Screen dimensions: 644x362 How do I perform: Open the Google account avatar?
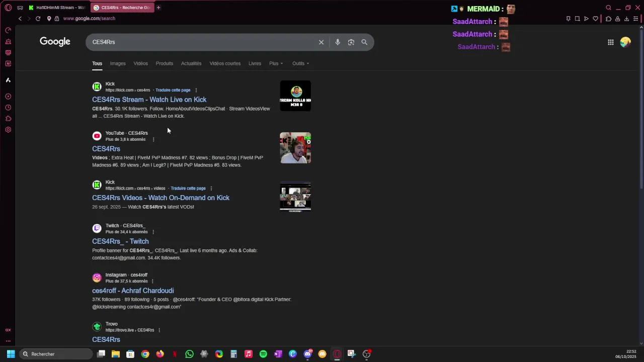(x=625, y=42)
